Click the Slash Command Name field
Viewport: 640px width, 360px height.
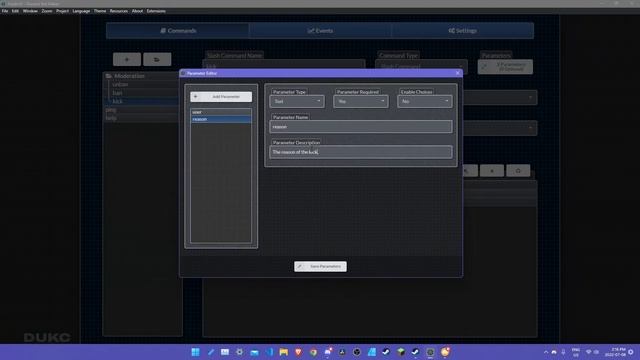[x=284, y=66]
